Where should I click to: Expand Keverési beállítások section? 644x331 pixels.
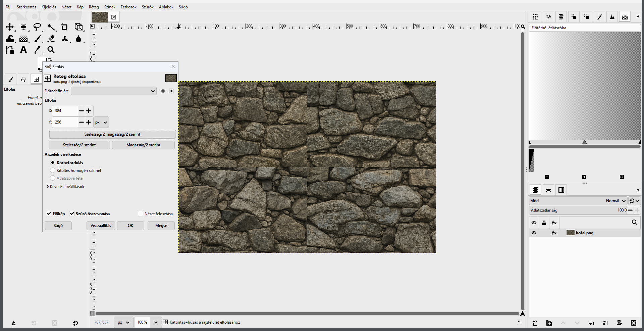tap(65, 187)
